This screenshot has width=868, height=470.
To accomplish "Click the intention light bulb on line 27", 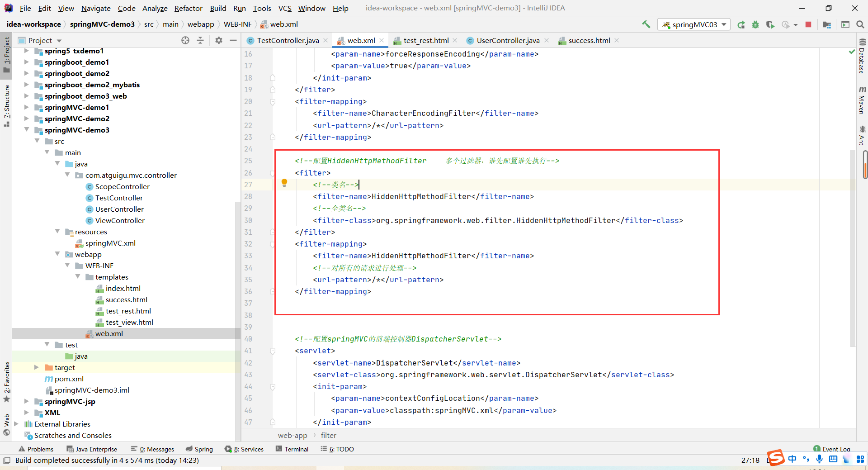I will click(x=284, y=183).
